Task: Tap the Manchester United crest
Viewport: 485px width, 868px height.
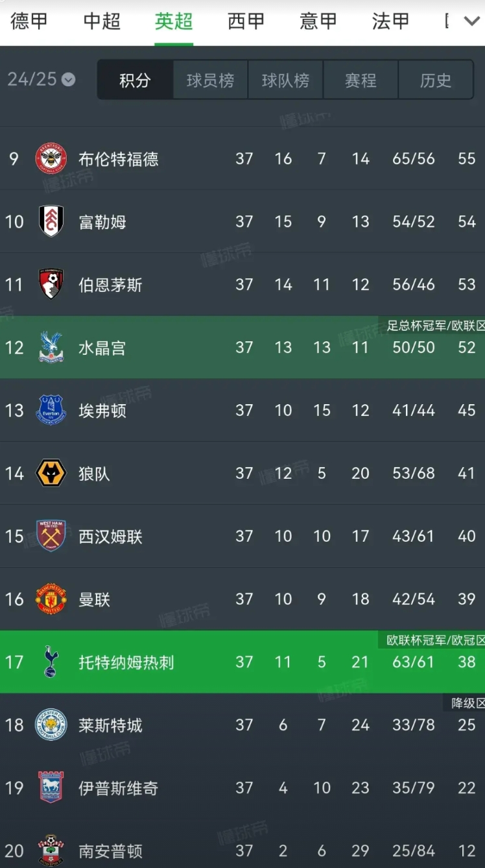Action: (51, 599)
